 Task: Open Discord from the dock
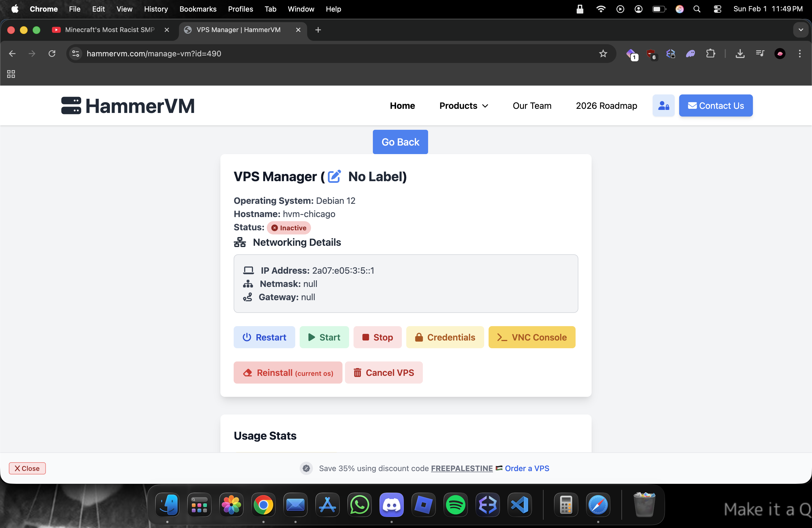[391, 505]
